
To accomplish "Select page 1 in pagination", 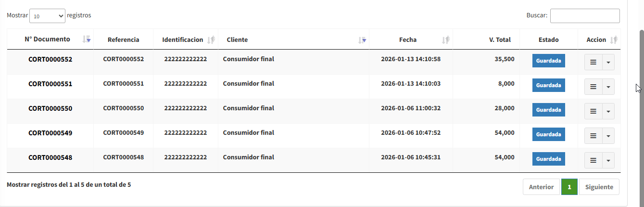I will (569, 187).
